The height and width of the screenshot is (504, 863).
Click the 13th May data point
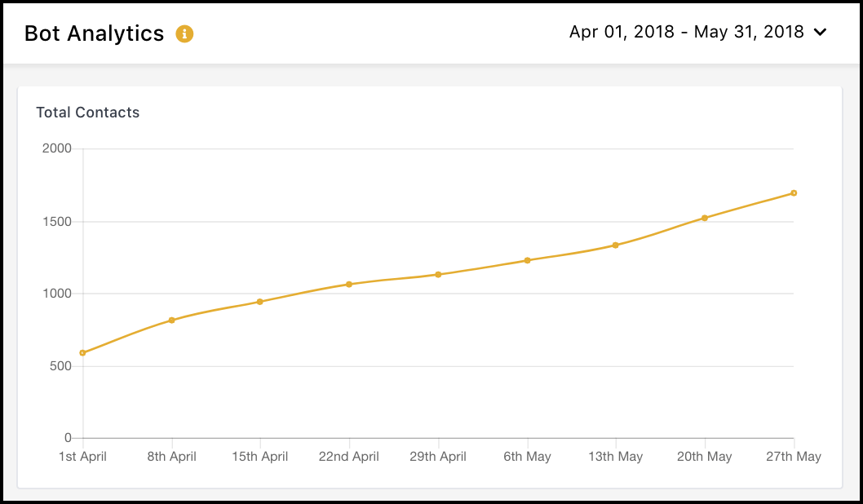615,245
